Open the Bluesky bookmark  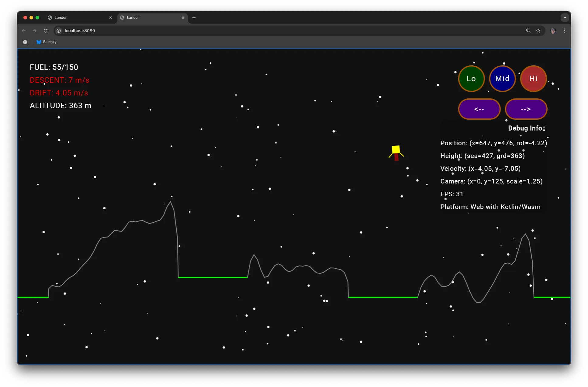click(x=46, y=42)
